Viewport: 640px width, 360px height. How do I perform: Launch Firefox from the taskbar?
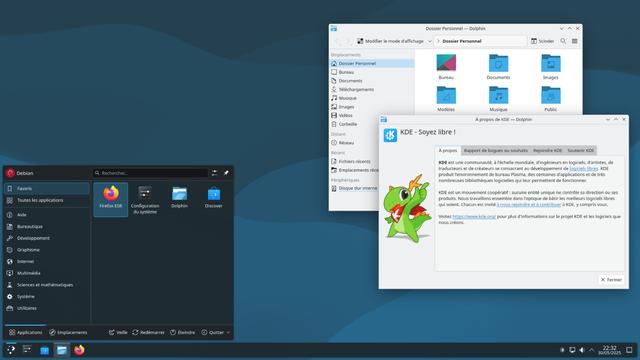point(79,350)
